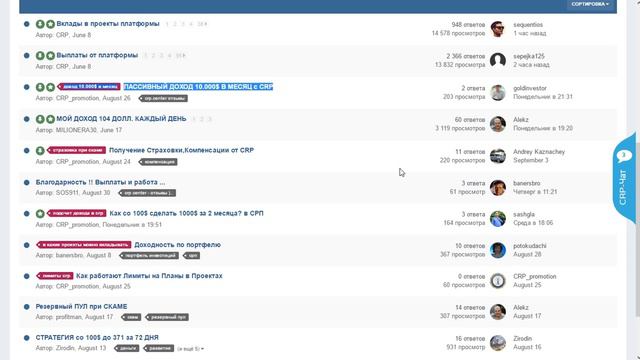Screen dimensions: 640x360
Task: Open banersbro last-poster avatar
Action: coord(498,187)
